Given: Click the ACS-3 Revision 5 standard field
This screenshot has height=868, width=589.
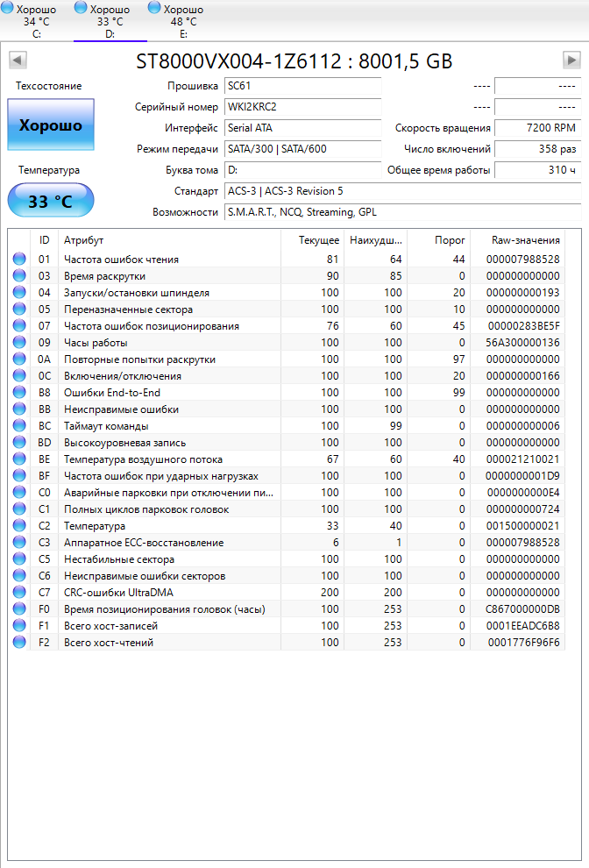Looking at the screenshot, I should coord(403,191).
